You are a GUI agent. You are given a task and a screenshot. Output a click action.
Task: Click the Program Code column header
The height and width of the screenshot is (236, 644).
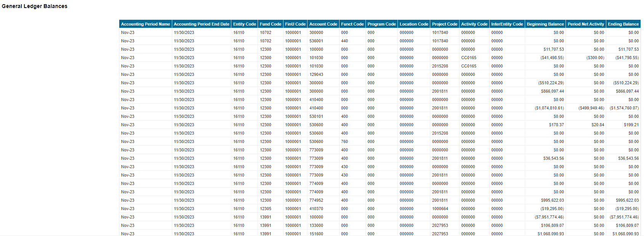[x=381, y=24]
